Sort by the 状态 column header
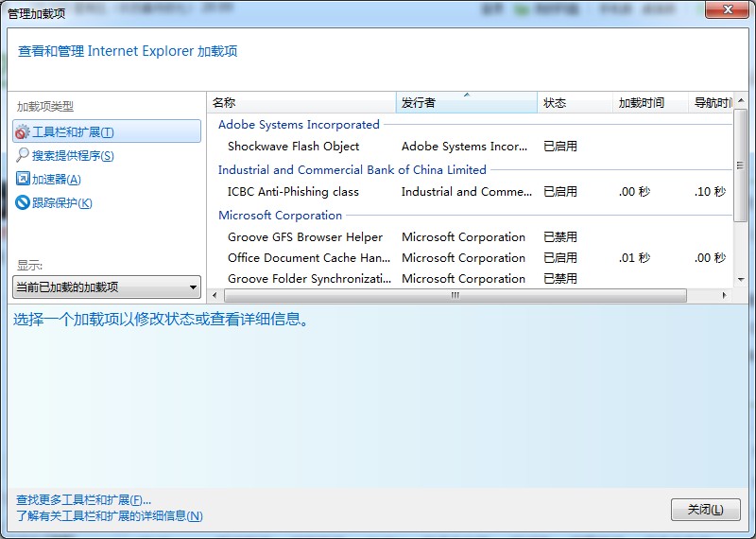The height and width of the screenshot is (539, 756). (x=575, y=103)
